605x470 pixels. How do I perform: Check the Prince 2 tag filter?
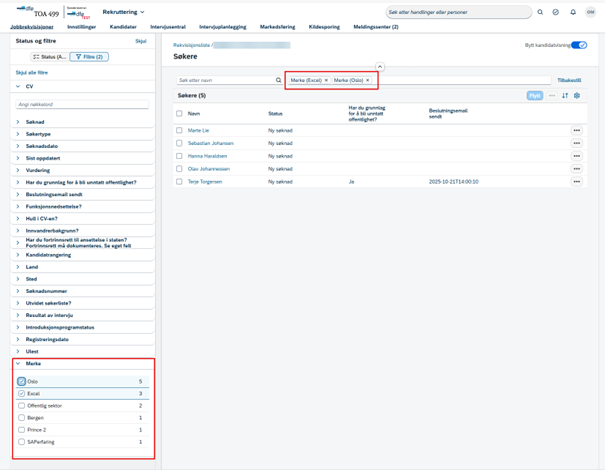(x=22, y=429)
